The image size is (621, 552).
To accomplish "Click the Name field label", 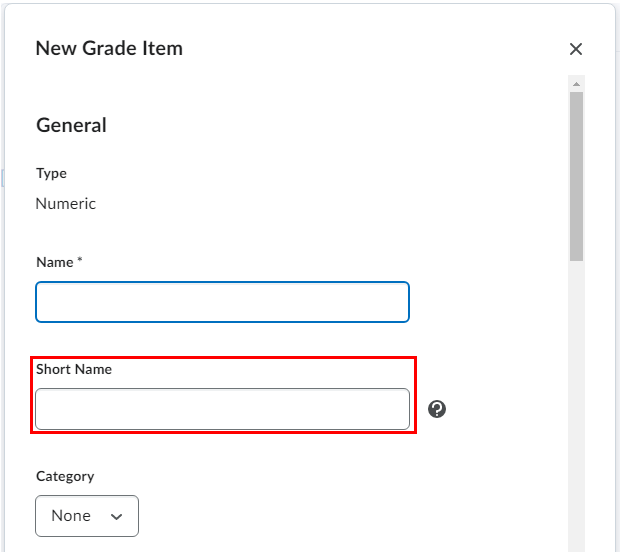I will [x=55, y=262].
